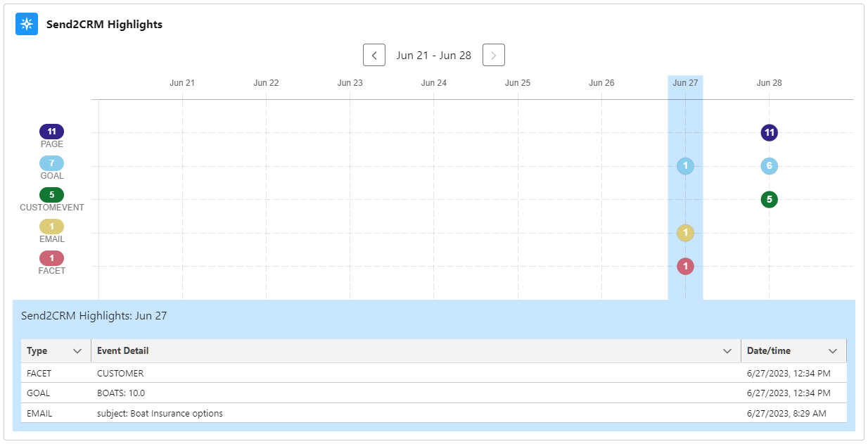Sort by the Event Detail column header

pyautogui.click(x=122, y=350)
